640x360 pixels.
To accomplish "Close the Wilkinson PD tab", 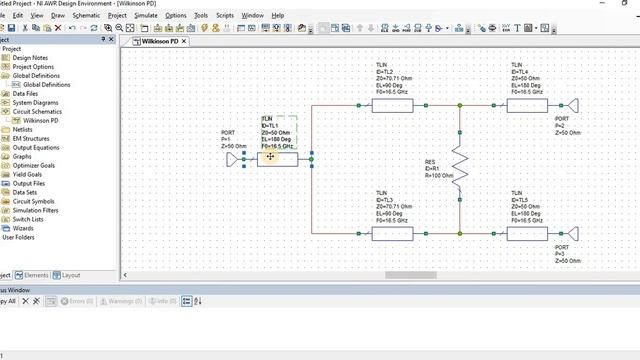I will point(184,42).
